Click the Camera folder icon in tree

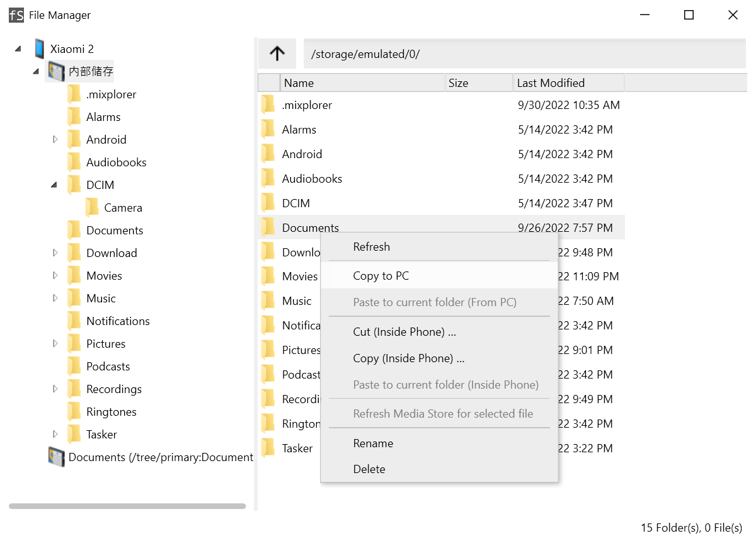pos(92,207)
